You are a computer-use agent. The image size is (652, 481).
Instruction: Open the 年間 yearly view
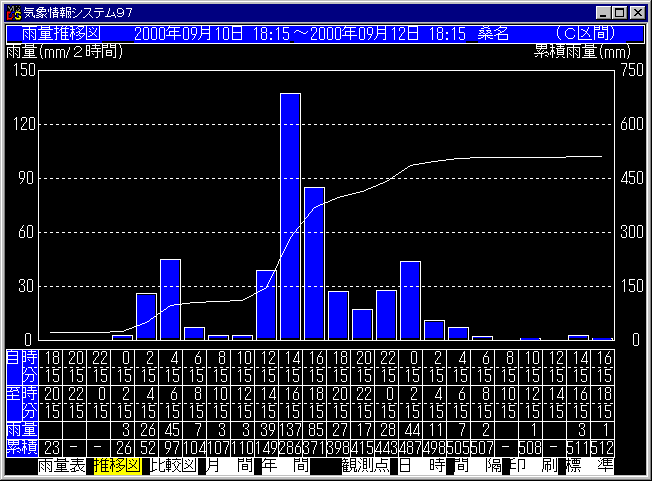click(x=284, y=466)
